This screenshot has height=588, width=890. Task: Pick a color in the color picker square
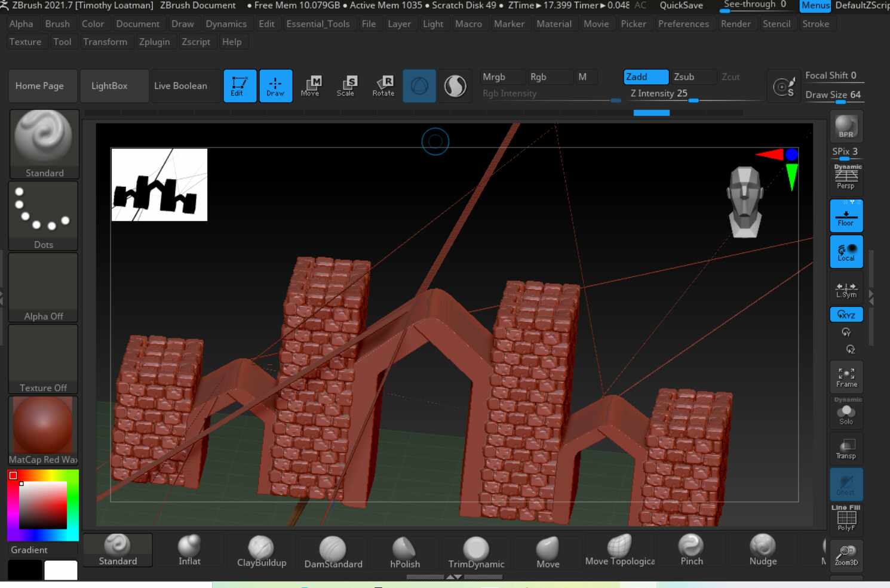pos(43,505)
